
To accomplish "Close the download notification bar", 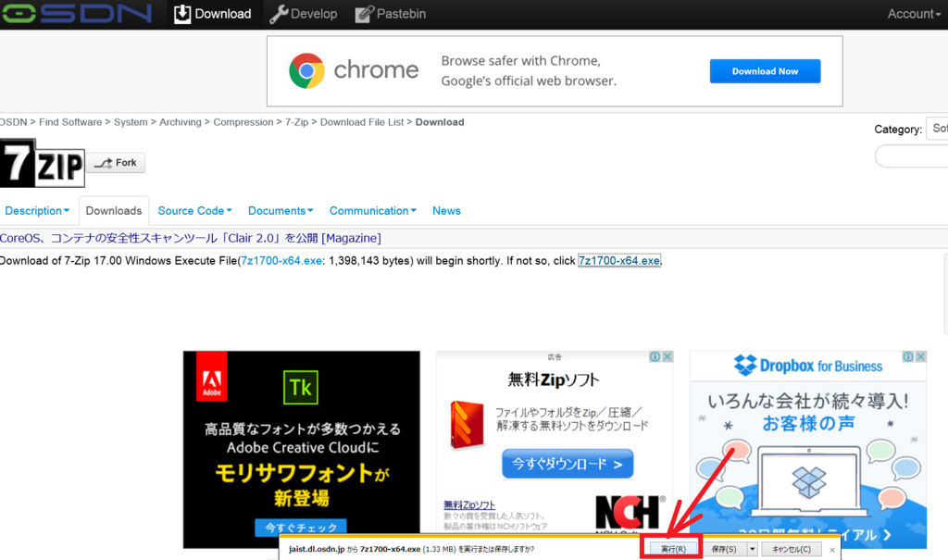I will pos(832,550).
